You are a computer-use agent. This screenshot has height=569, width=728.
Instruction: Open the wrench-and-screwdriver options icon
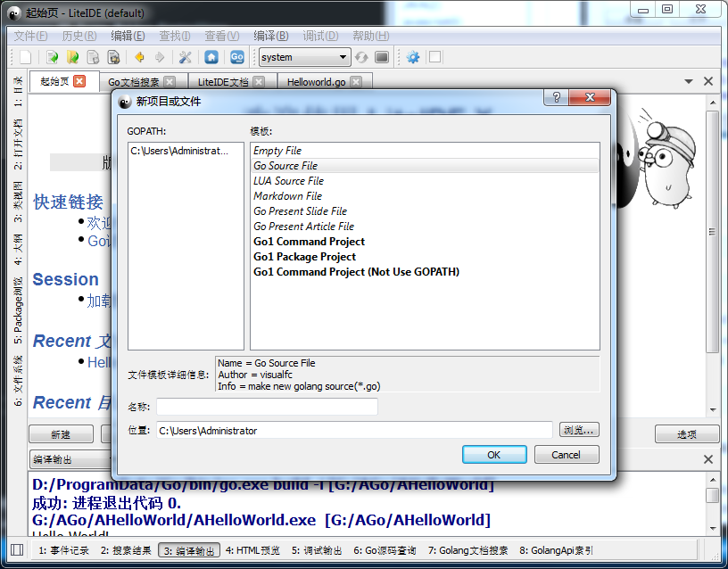(186, 57)
